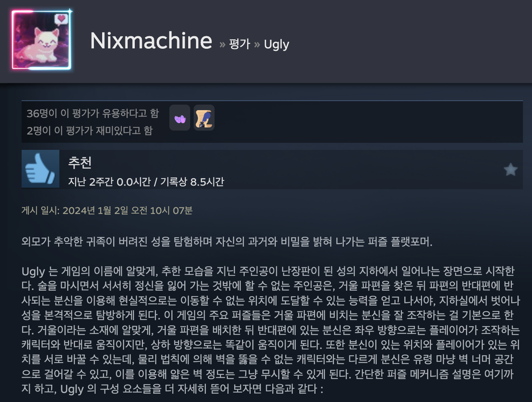Click the paragraph starting with Ugly 는 게임의
Viewport: 532px width, 402px height.
coord(271,330)
